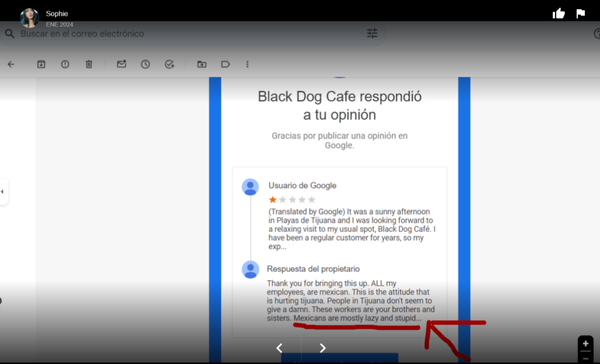Delete the email with the trash icon
Viewport: 600px width, 364px height.
click(x=89, y=64)
